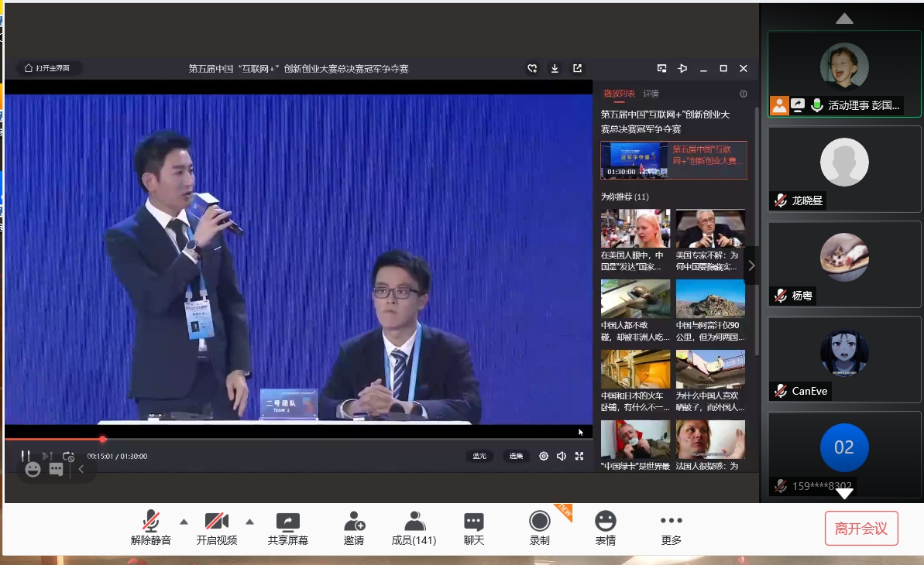Image resolution: width=924 pixels, height=565 pixels.
Task: Expand the audio options arrow beside 解除静音
Action: [184, 521]
